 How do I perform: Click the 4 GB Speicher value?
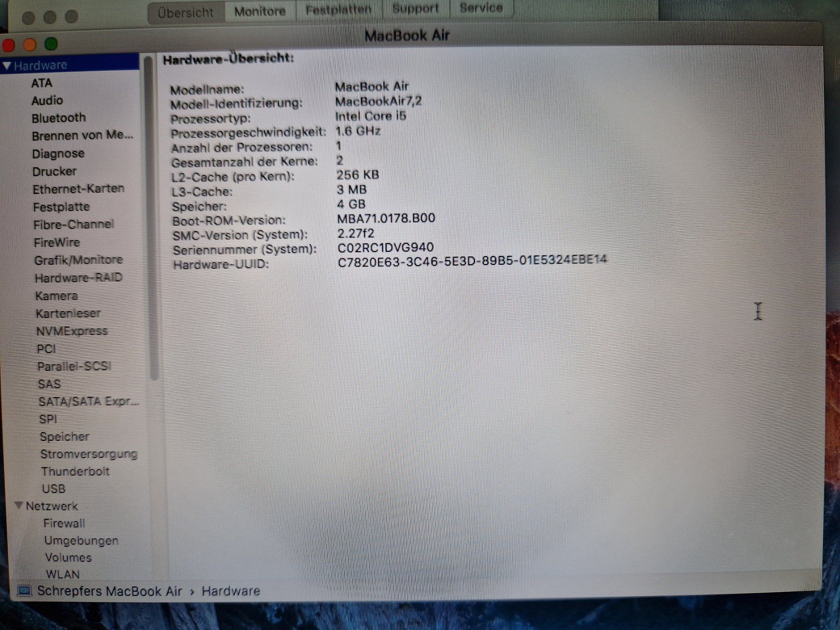[351, 204]
